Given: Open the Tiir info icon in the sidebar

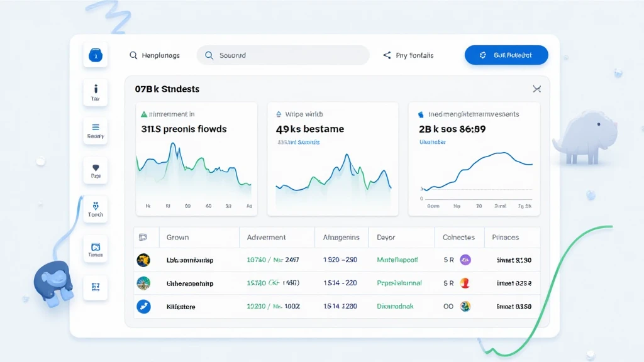Looking at the screenshot, I should coord(96,92).
